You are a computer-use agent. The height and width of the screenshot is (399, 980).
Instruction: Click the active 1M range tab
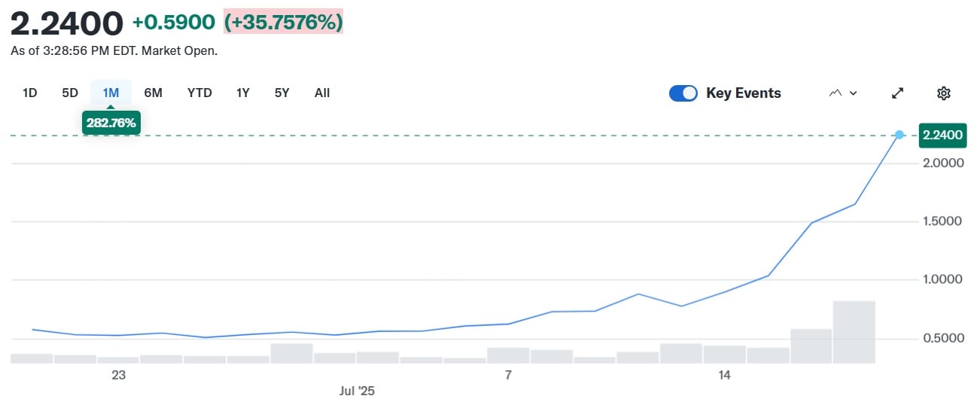pyautogui.click(x=111, y=93)
